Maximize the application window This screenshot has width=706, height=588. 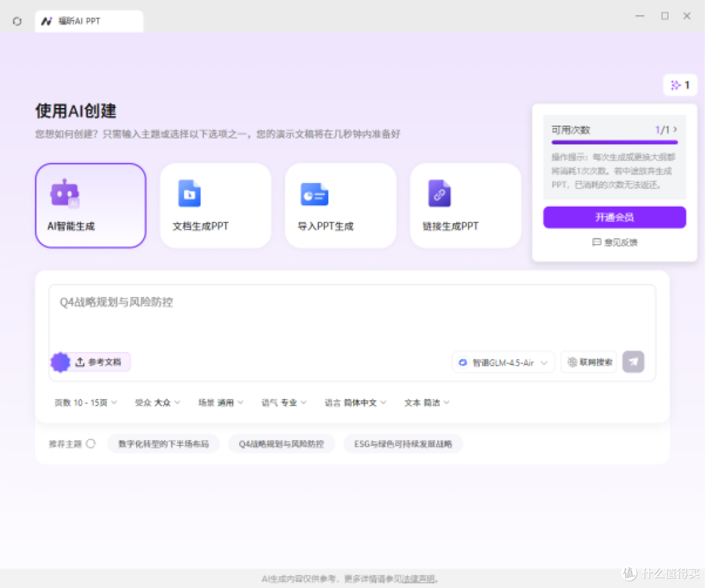tap(665, 16)
